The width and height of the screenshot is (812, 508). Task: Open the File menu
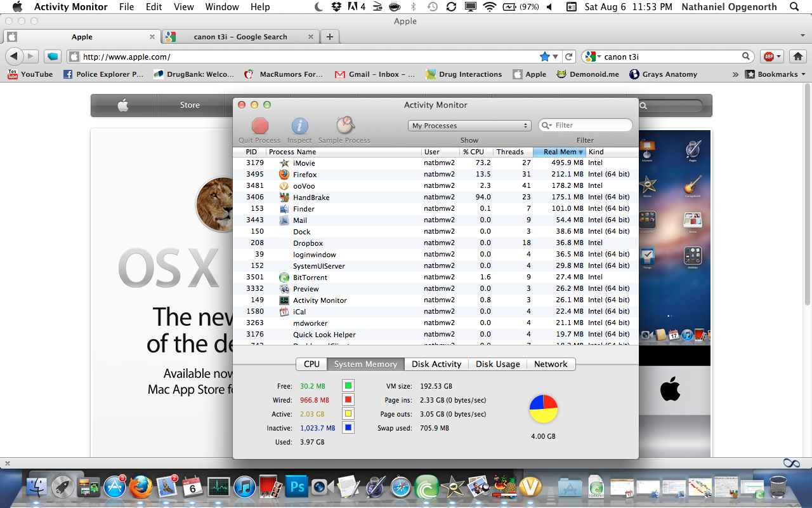click(126, 7)
